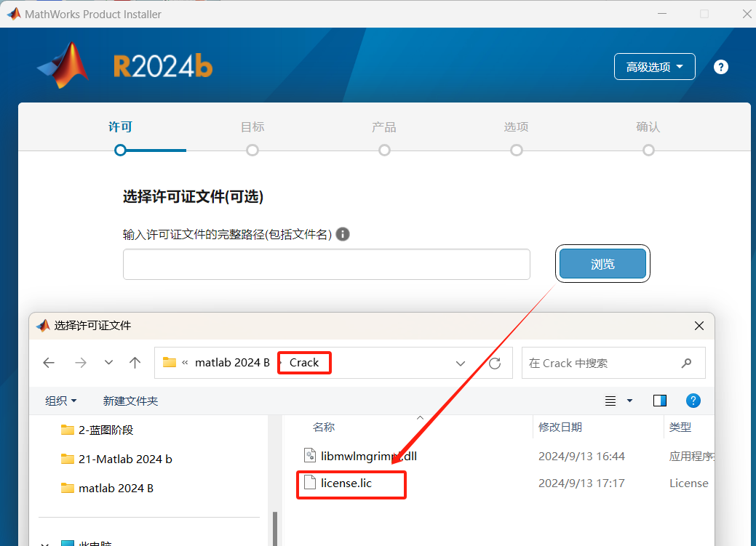Select the license.lic file
Viewport: 756px width, 546px height.
338,483
